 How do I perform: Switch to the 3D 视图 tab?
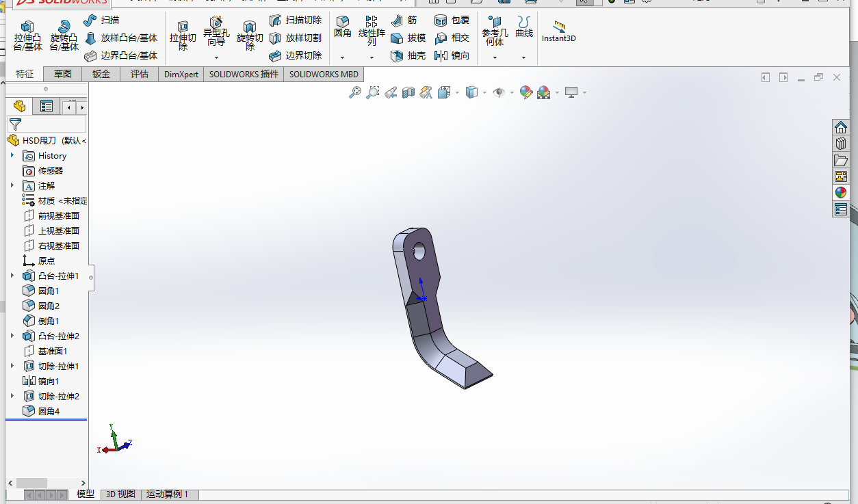[121, 494]
